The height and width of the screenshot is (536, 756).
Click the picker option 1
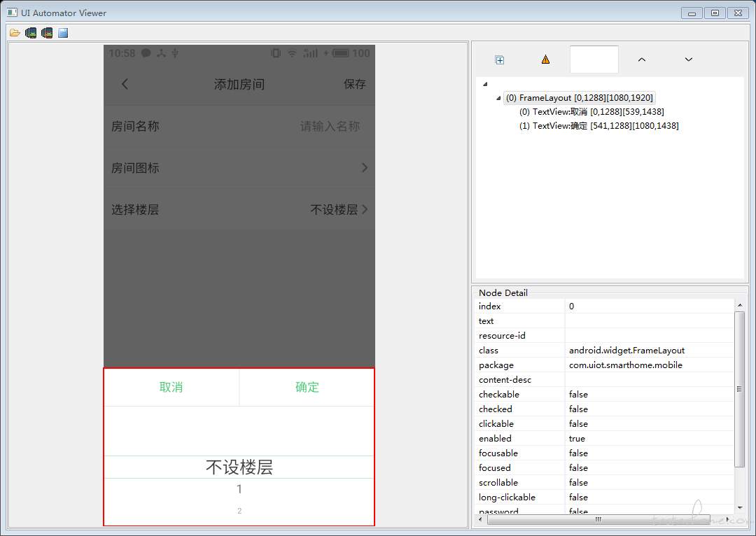(239, 489)
